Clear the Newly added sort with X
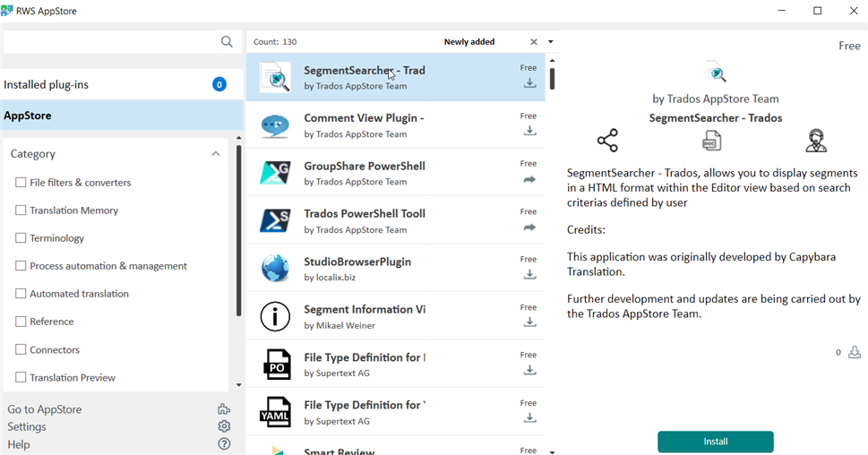868x455 pixels. (534, 41)
